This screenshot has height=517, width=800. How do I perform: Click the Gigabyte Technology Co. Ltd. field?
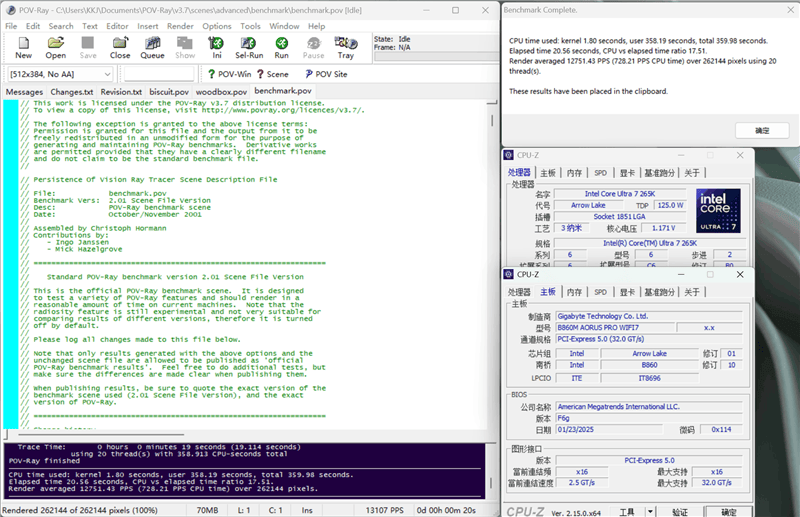[648, 316]
